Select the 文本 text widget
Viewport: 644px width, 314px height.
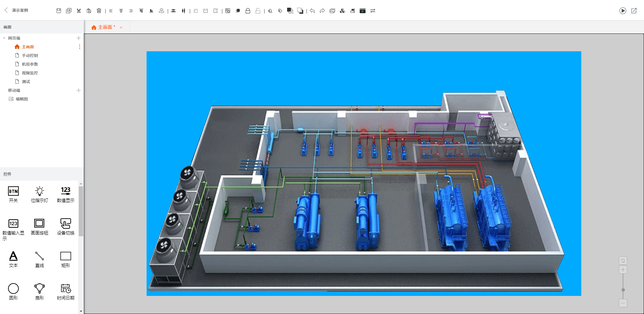pyautogui.click(x=13, y=259)
